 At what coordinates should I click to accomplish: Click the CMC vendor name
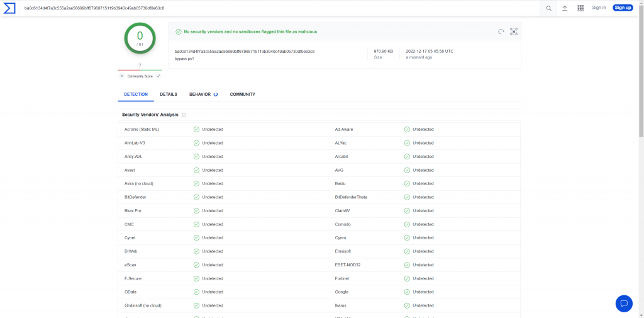click(129, 224)
